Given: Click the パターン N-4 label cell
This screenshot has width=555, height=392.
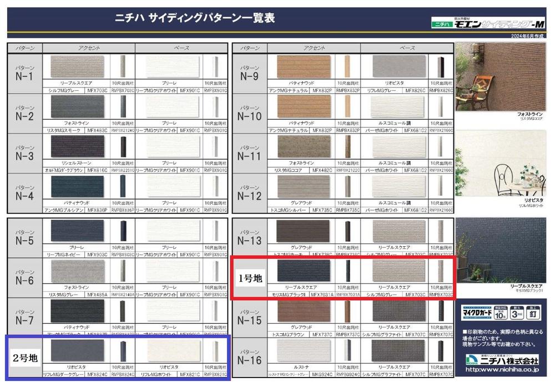Looking at the screenshot, I should 25,194.
